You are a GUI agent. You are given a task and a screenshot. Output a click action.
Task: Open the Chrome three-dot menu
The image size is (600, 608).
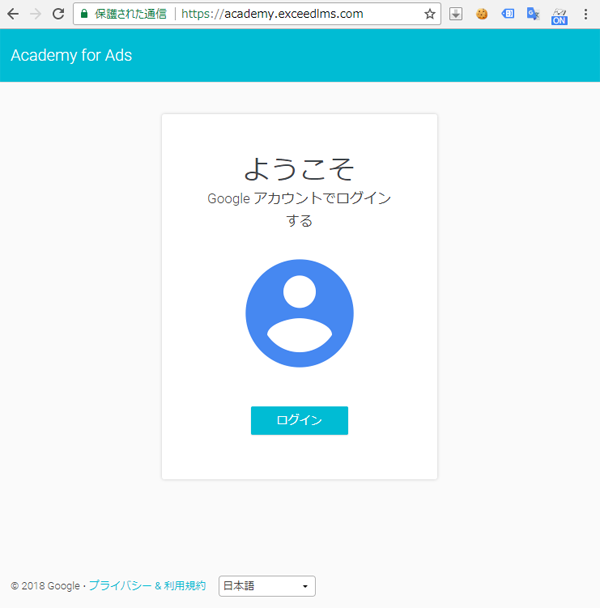pos(586,14)
